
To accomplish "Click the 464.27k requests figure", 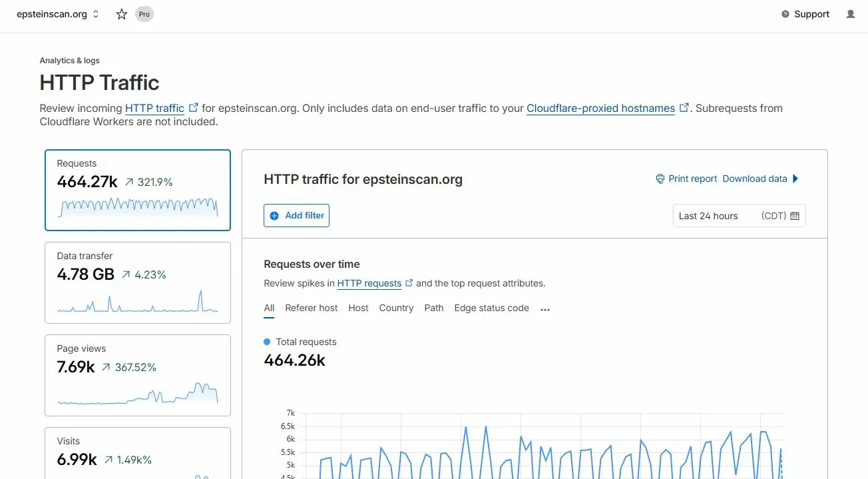I will (87, 181).
